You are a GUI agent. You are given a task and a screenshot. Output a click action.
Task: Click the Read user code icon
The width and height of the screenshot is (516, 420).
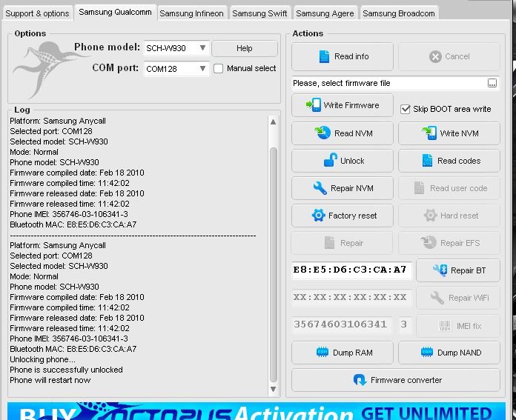[x=419, y=188]
